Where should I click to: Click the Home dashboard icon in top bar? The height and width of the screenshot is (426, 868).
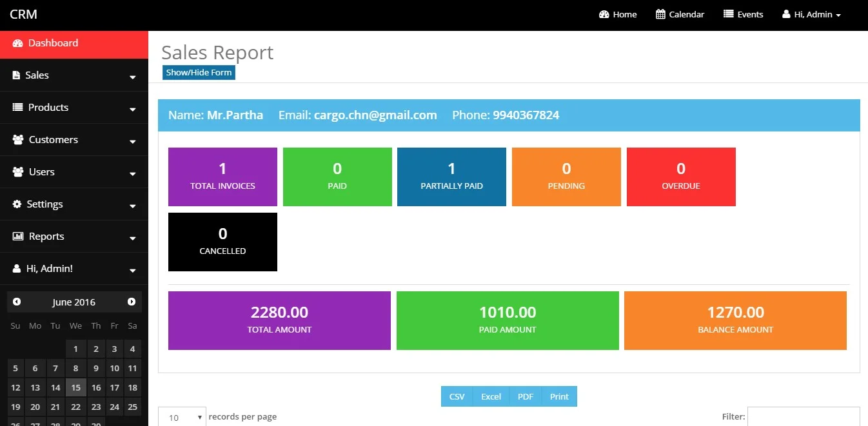pyautogui.click(x=604, y=14)
